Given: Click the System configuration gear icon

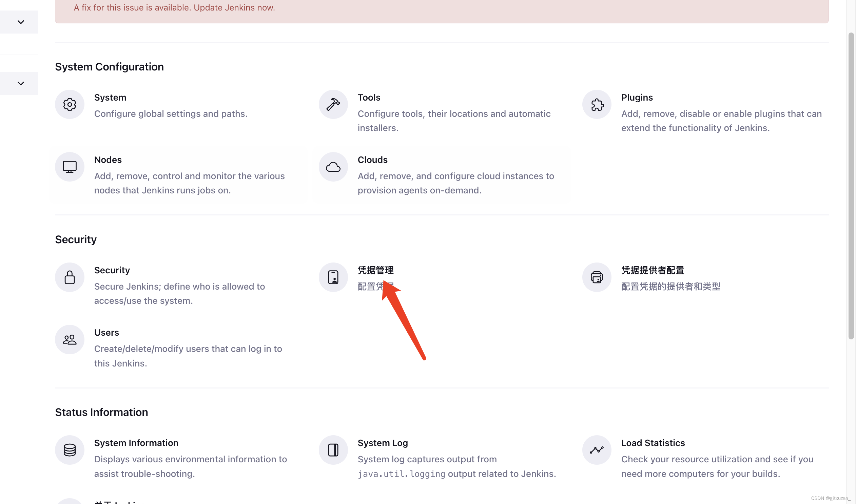Looking at the screenshot, I should [x=69, y=104].
